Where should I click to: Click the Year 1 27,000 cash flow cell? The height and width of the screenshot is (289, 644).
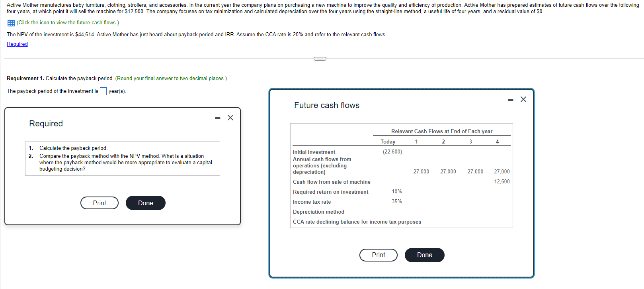tap(421, 172)
